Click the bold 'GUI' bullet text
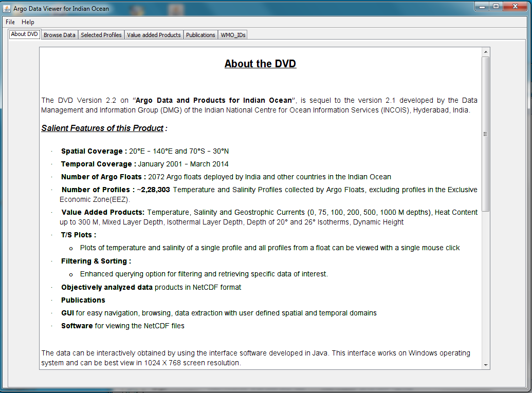Viewport: 532px width, 393px height. tap(67, 313)
